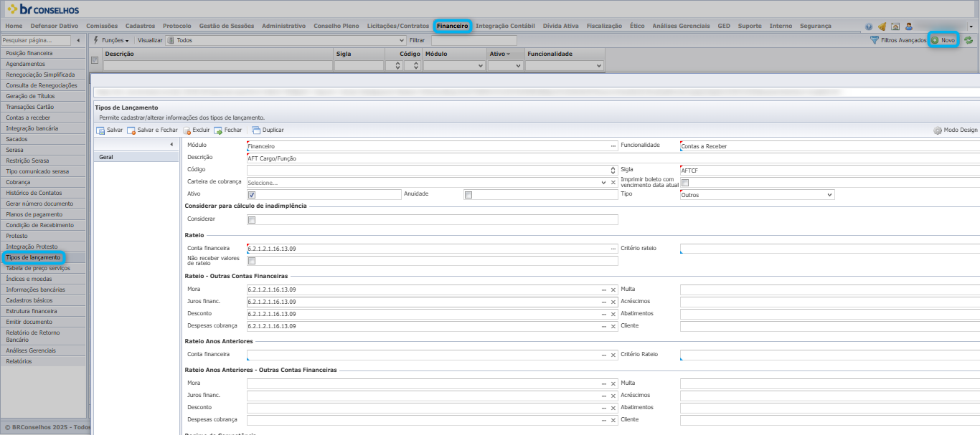Toggle Imprimir boleto com vencimento data atual
The height and width of the screenshot is (435, 980).
684,182
